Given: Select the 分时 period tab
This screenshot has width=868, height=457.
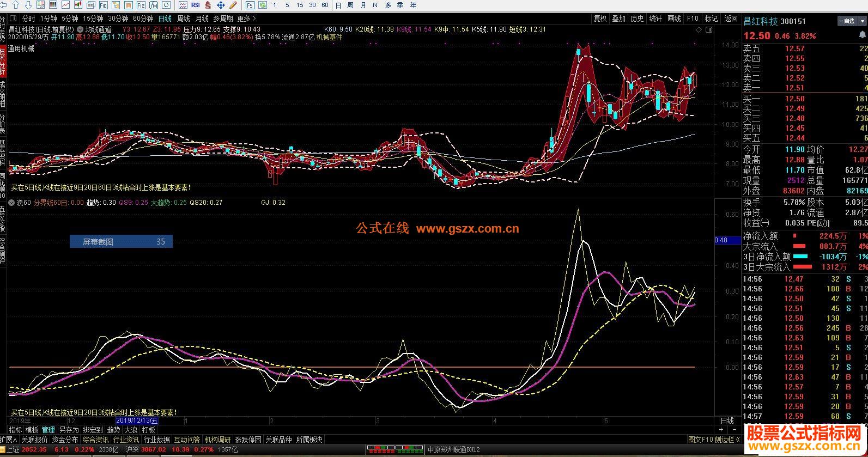Looking at the screenshot, I should tap(28, 19).
